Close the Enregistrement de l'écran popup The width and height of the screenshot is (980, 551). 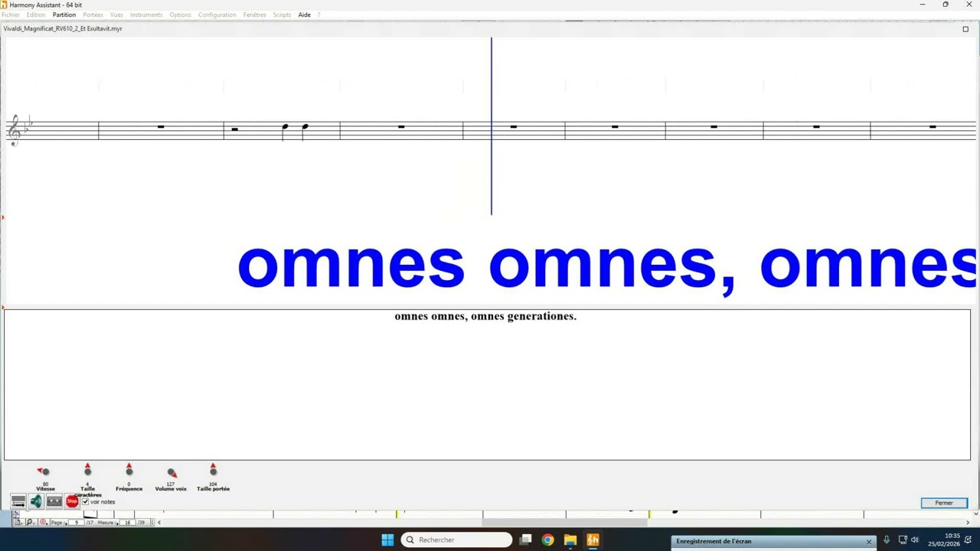[x=869, y=541]
